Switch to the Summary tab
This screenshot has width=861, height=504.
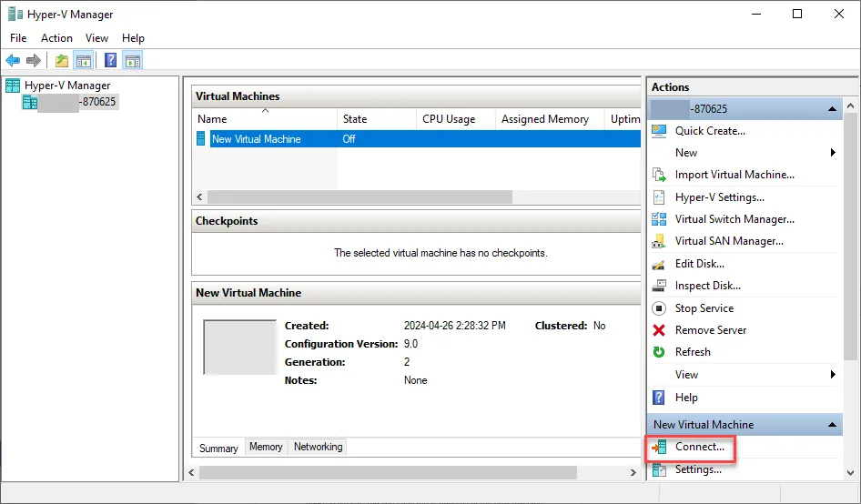pyautogui.click(x=218, y=448)
